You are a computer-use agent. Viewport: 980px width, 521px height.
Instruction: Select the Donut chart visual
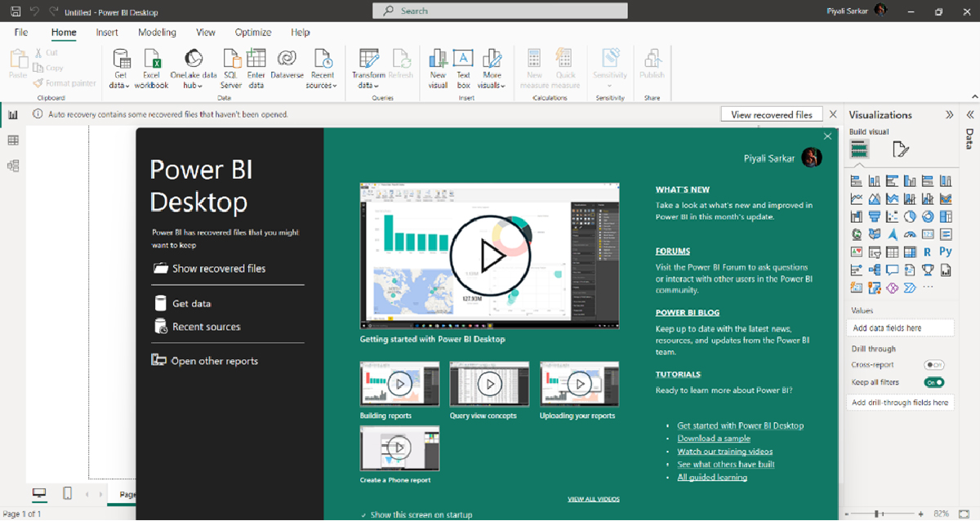[928, 217]
